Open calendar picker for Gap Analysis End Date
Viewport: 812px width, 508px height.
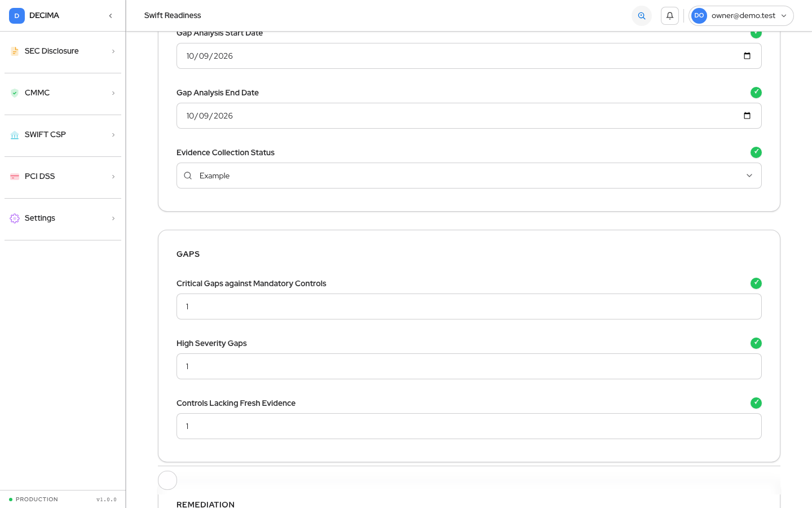tap(747, 116)
